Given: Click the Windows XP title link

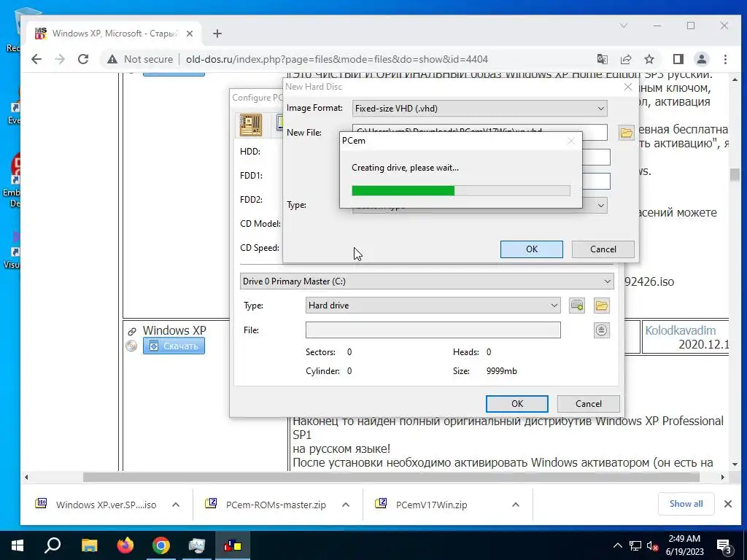Looking at the screenshot, I should click(x=174, y=330).
